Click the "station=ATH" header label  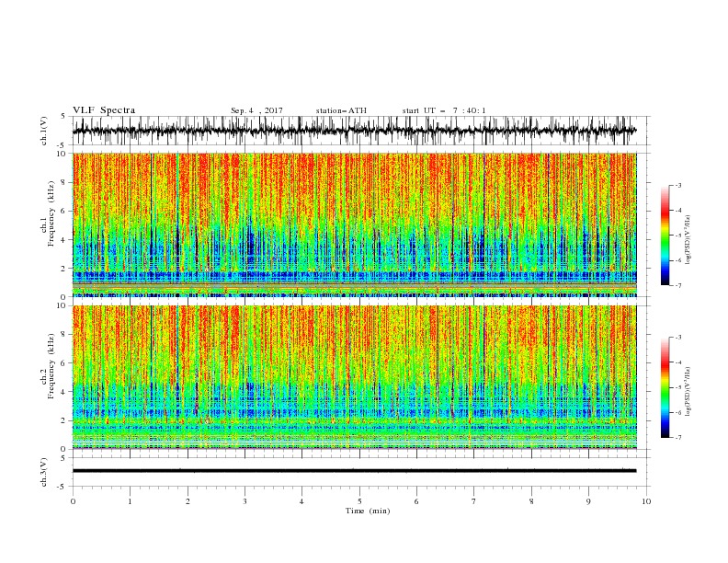click(341, 110)
